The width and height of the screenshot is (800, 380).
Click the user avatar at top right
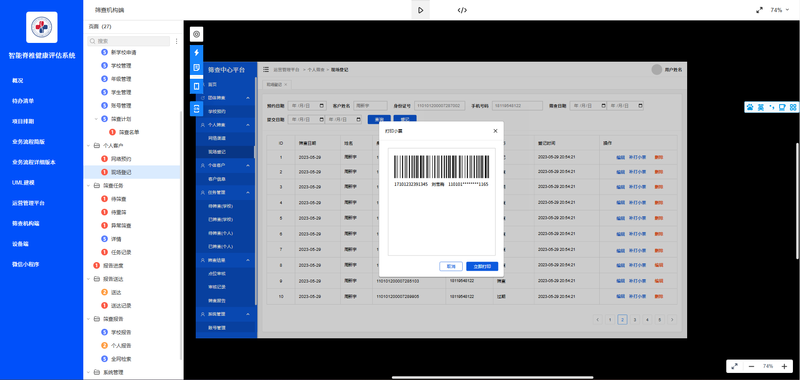click(657, 69)
